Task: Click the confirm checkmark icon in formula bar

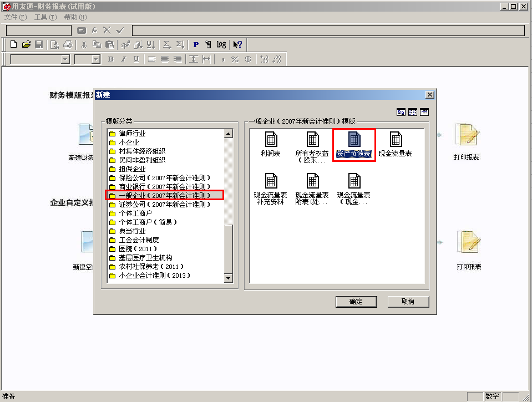Action: pos(120,30)
